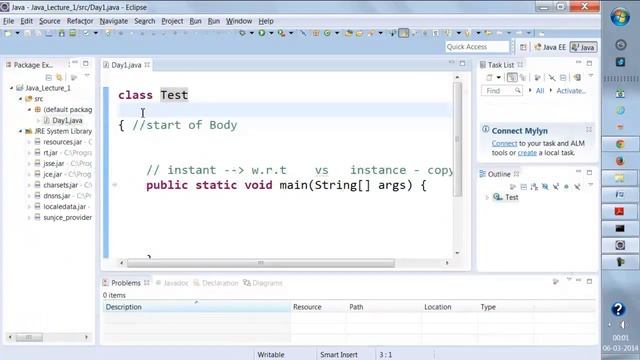The height and width of the screenshot is (360, 640).
Task: Toggle Link with Editor in Package Explorer
Action: click(x=60, y=77)
